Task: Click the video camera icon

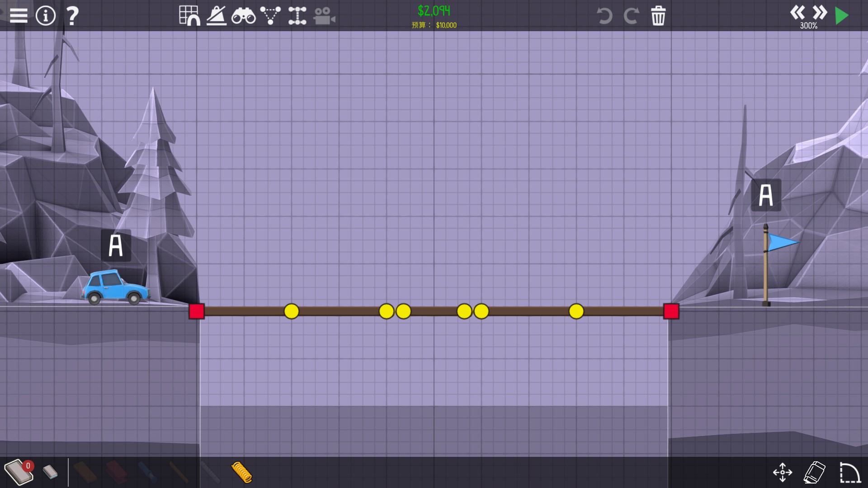Action: (324, 16)
